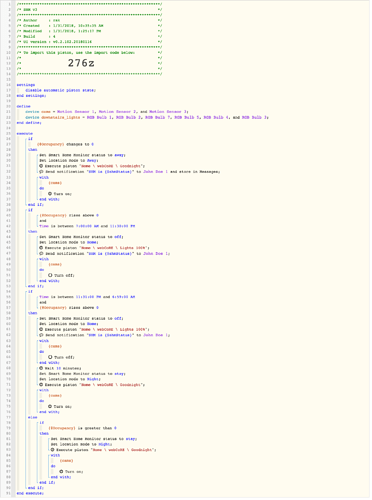Click 'RGB Bulb 5' in downstairs_lights definition
Viewport: 372px width, 500px height.
[x=187, y=118]
